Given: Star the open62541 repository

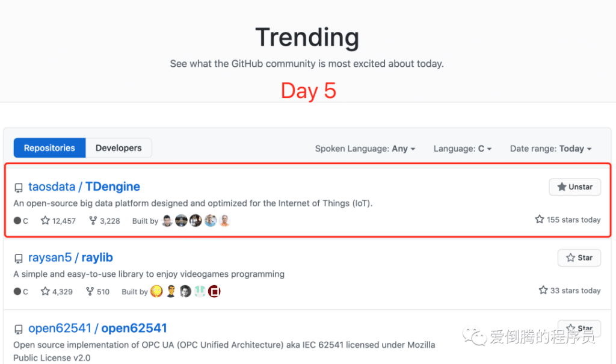Looking at the screenshot, I should pos(579,328).
